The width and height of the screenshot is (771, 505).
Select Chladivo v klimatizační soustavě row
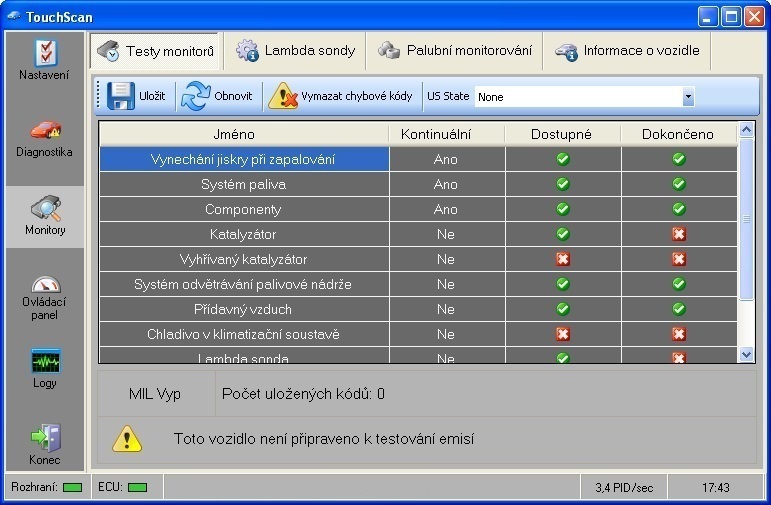pyautogui.click(x=244, y=334)
